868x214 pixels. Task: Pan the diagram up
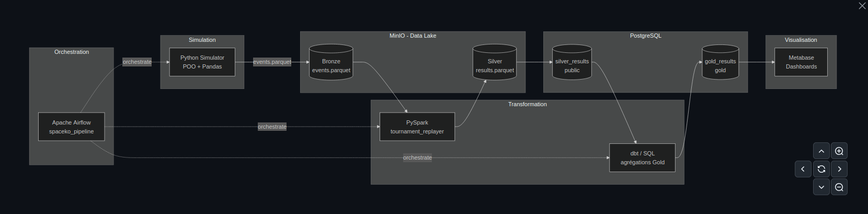pyautogui.click(x=821, y=151)
